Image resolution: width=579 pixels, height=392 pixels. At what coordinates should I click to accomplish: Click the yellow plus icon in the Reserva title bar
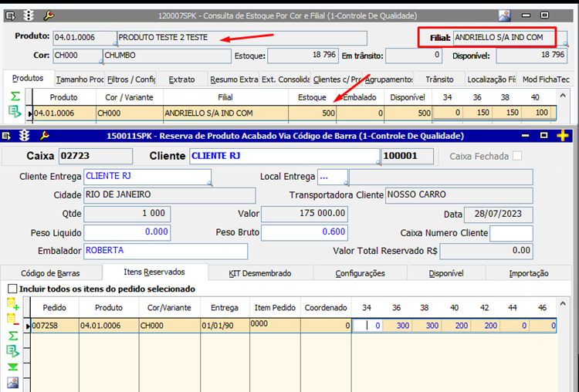point(563,136)
